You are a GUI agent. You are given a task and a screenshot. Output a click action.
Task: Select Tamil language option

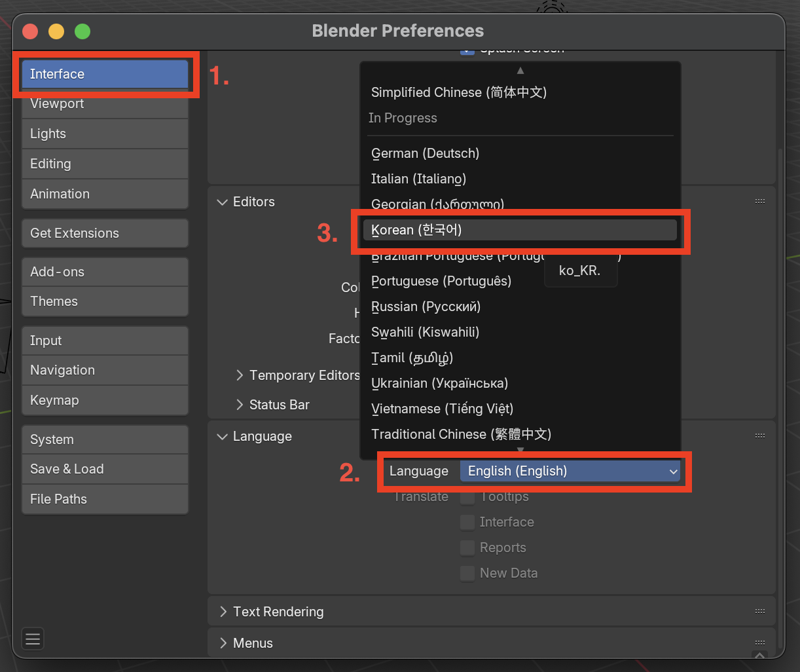520,358
